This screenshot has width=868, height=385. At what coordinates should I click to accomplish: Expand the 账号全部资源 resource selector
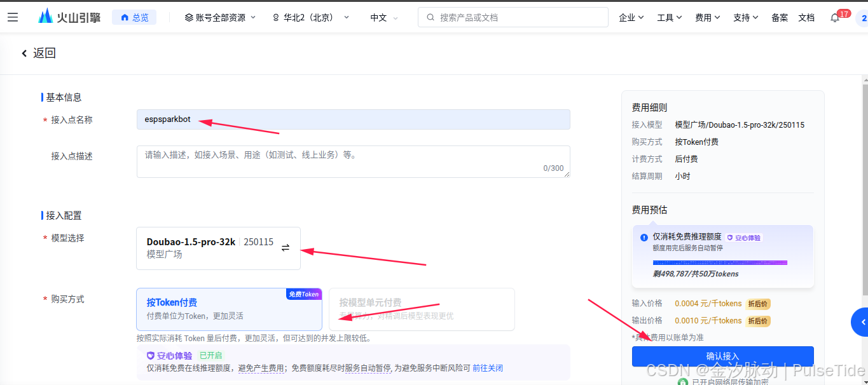click(220, 18)
